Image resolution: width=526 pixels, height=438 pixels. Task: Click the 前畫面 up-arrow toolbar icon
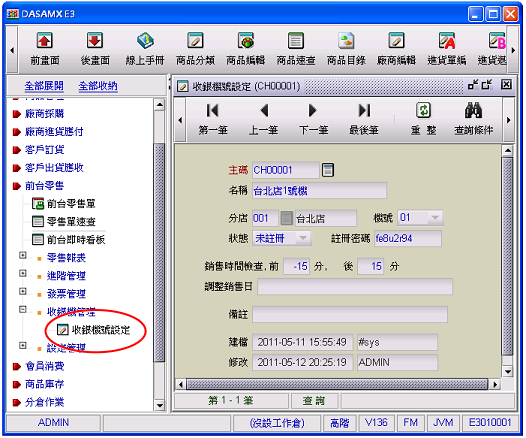(45, 41)
